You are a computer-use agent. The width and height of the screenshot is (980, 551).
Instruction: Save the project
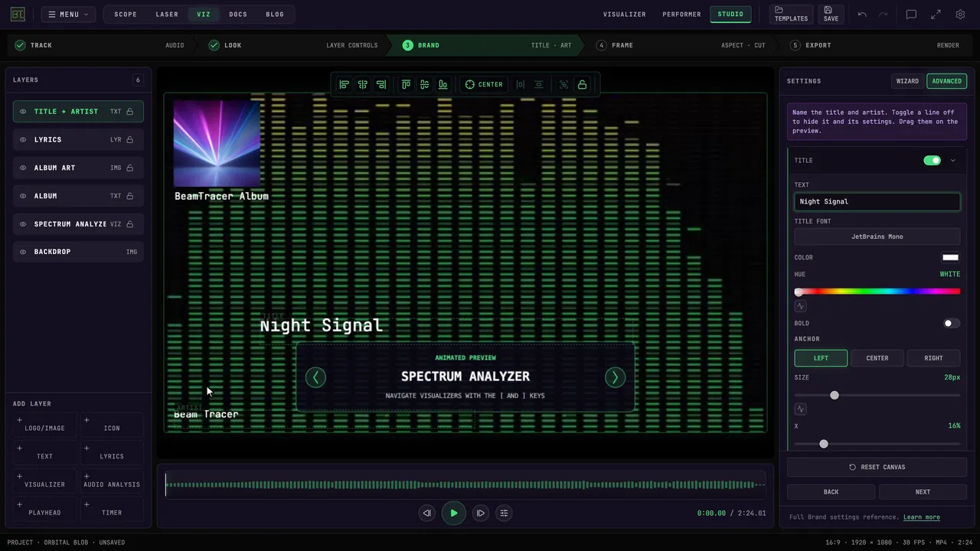coord(831,15)
